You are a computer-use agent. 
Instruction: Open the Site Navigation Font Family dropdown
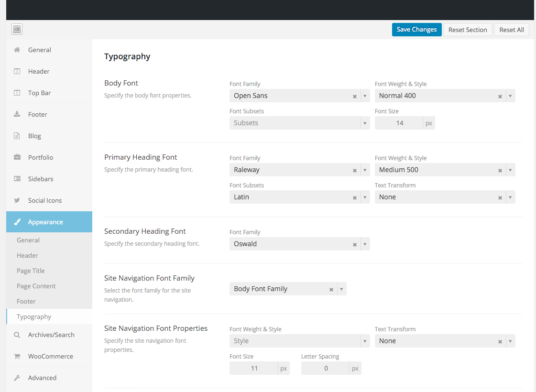tap(341, 289)
